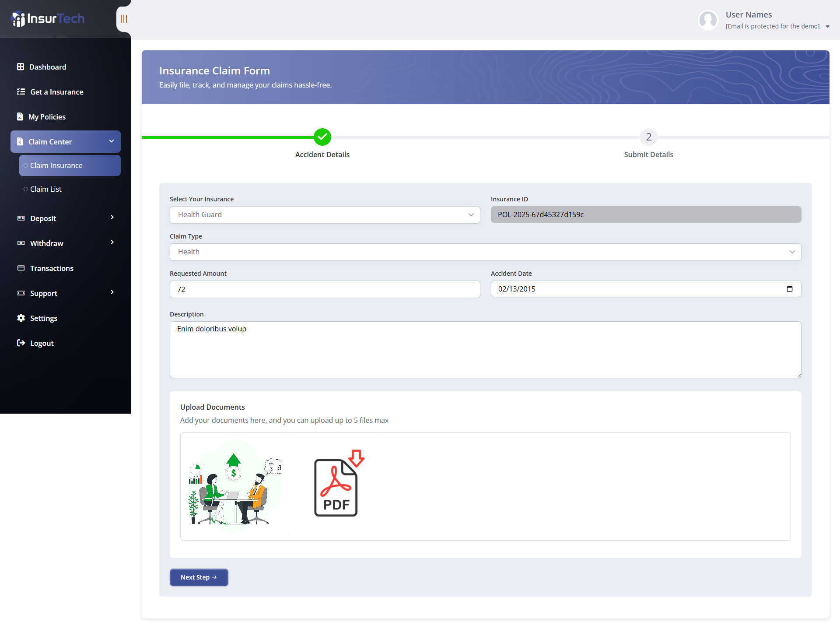Open the Claim Type dropdown
Viewport: 840px width, 629px height.
coord(485,252)
